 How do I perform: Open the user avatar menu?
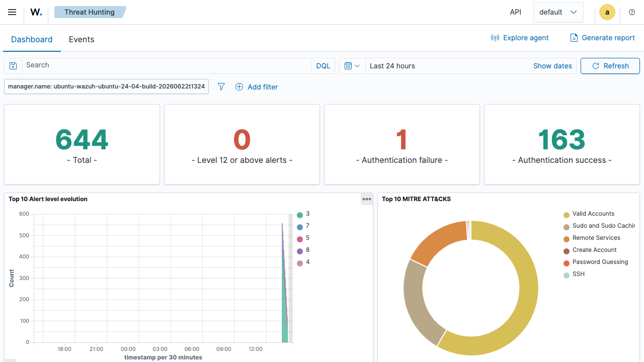(607, 12)
